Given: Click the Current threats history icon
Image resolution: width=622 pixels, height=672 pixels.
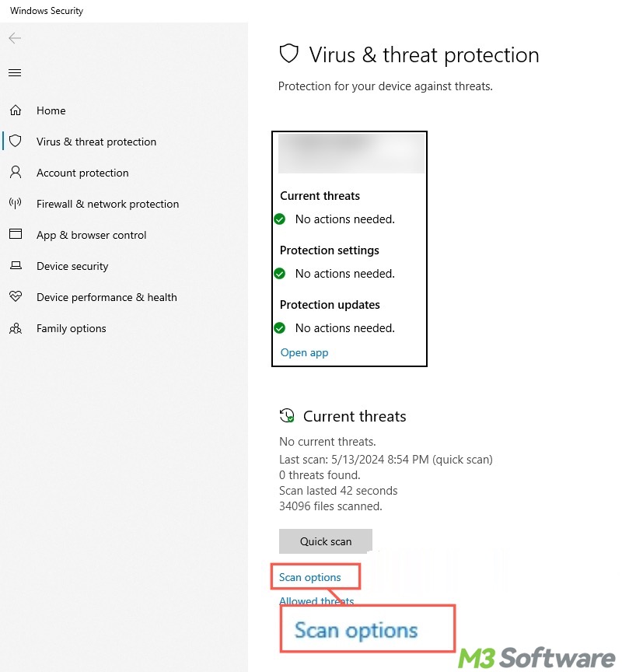Looking at the screenshot, I should (288, 416).
